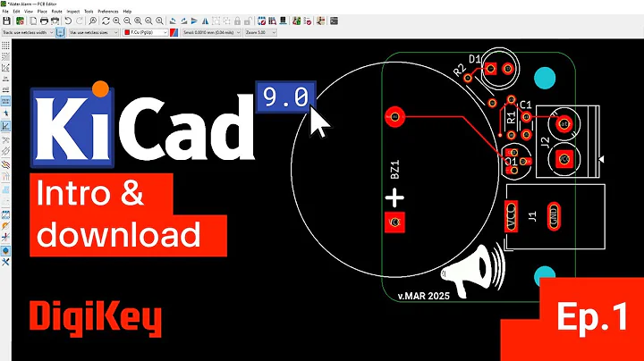The height and width of the screenshot is (361, 644).
Task: Click the VCC pad of J1
Action: coord(511,216)
